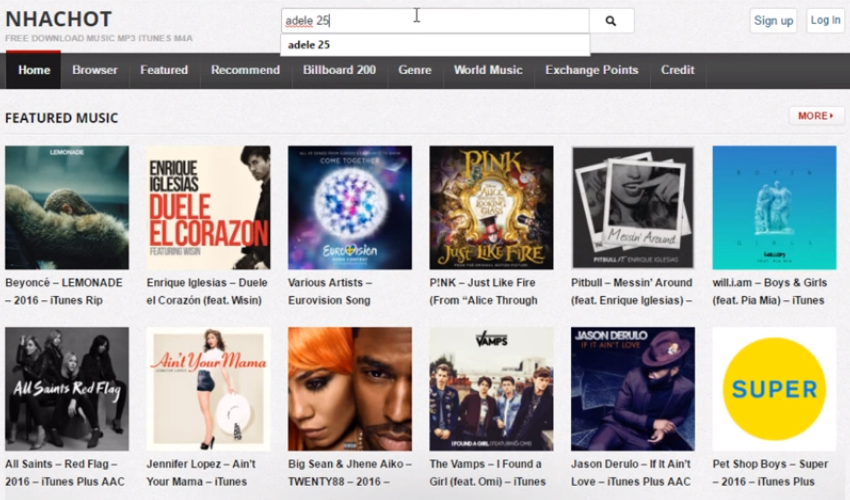Open the Beyoncé LEMONADE album cover
The image size is (850, 500).
[67, 207]
